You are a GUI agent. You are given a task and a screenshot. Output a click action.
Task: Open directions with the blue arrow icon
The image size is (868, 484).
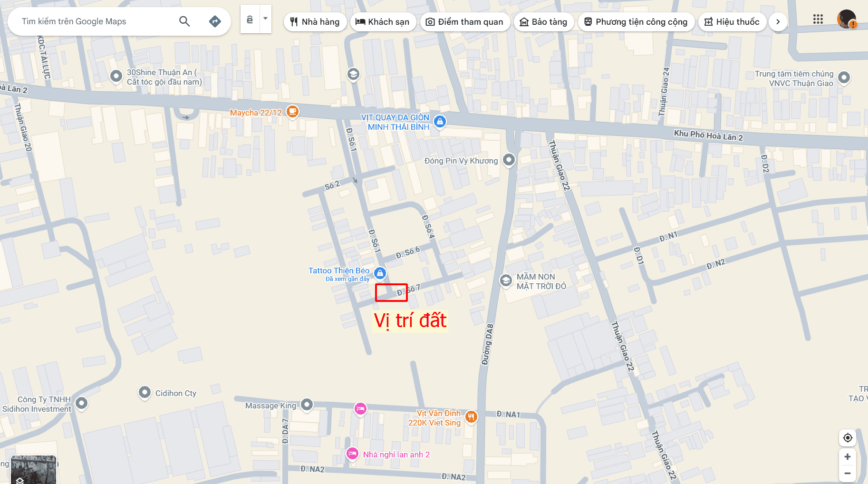point(215,21)
